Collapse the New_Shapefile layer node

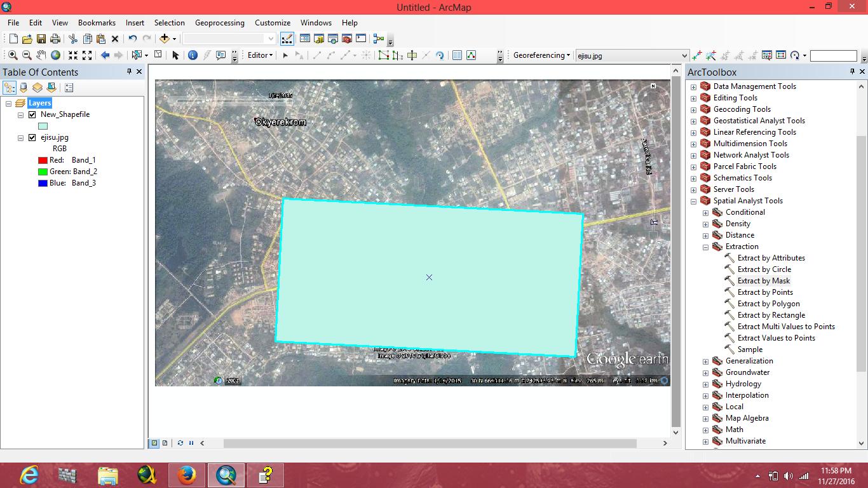[21, 114]
